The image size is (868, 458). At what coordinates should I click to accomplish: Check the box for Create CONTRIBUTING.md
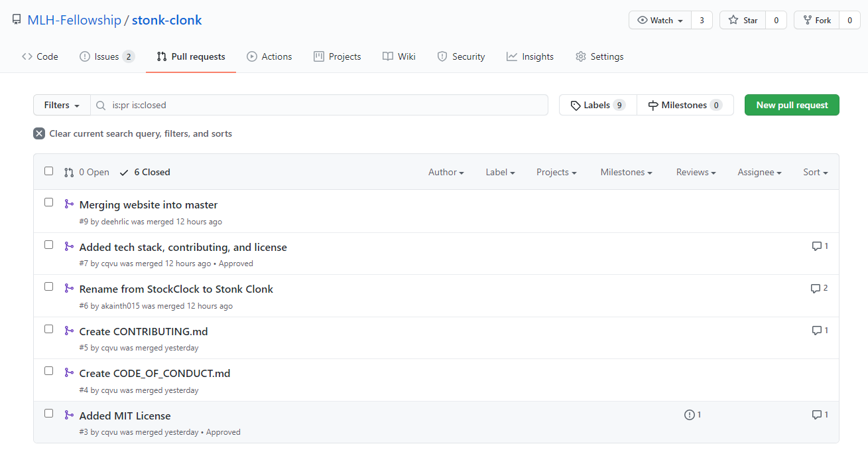[48, 329]
